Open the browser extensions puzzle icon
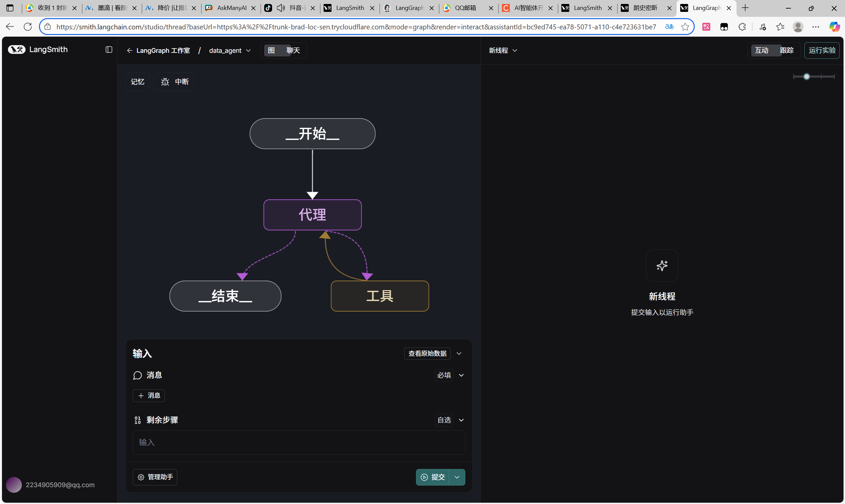This screenshot has width=845, height=504. point(742,26)
